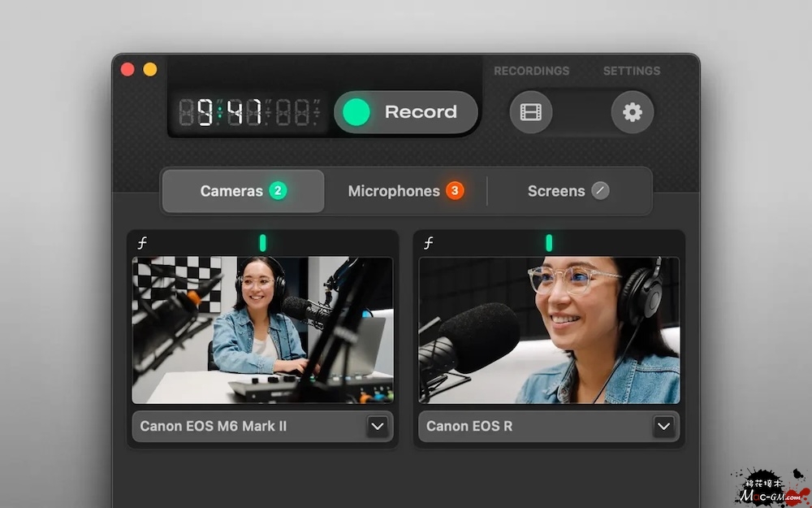Screen dimensions: 812x508
Task: Click the green 2 badge on Cameras
Action: click(x=278, y=191)
